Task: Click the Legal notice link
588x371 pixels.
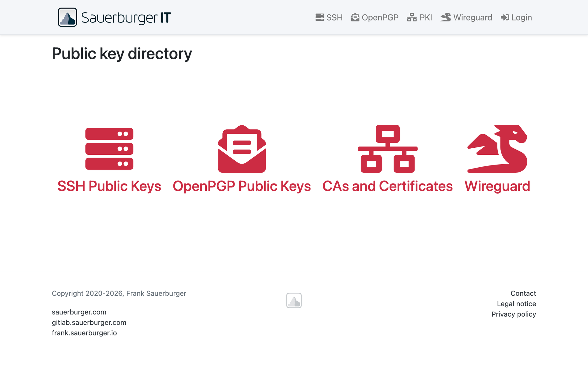Action: [x=516, y=304]
